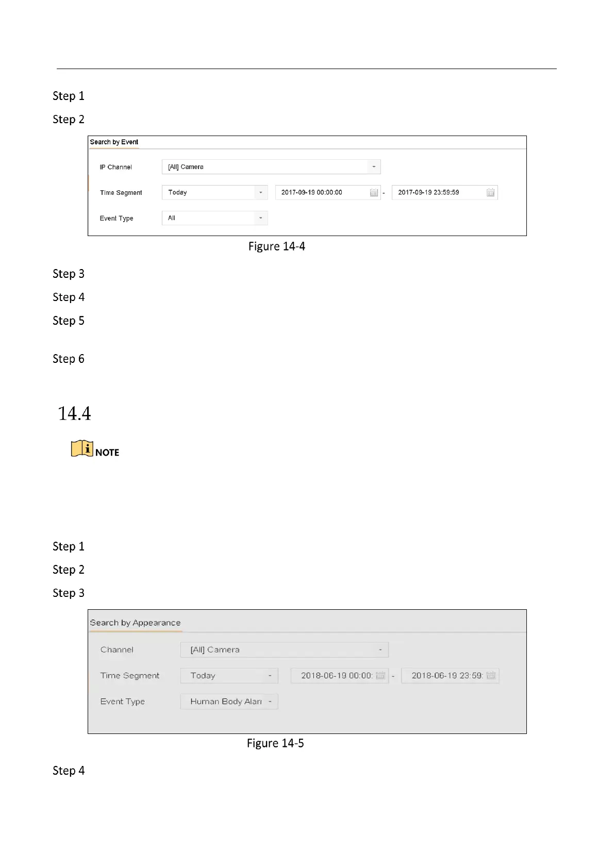Open the calendar for end date 2018-06-19 23:59
Image resolution: width=614 pixels, height=868 pixels.
pyautogui.click(x=491, y=676)
